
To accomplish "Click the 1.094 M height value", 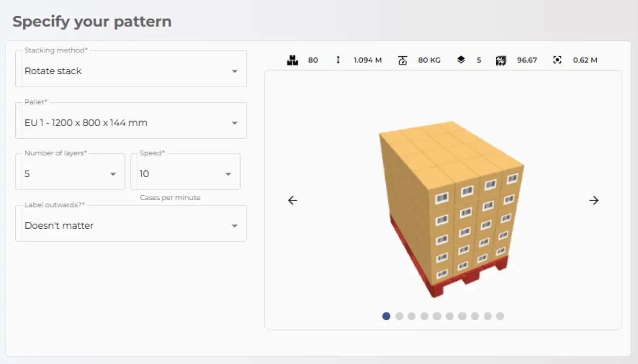I will (368, 60).
